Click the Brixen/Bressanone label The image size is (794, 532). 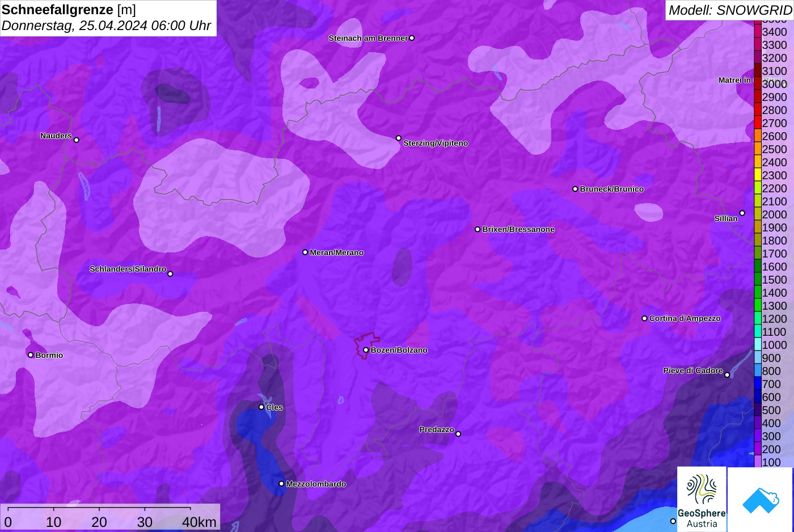click(x=518, y=229)
